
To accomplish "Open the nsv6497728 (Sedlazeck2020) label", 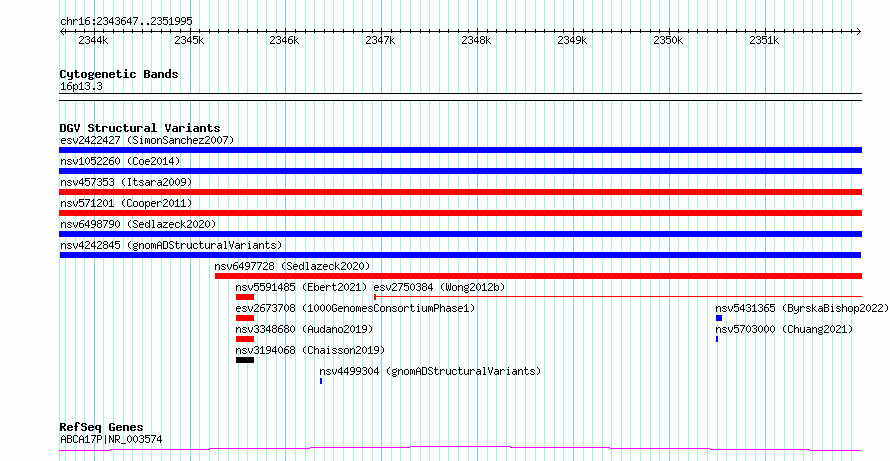I will (292, 266).
